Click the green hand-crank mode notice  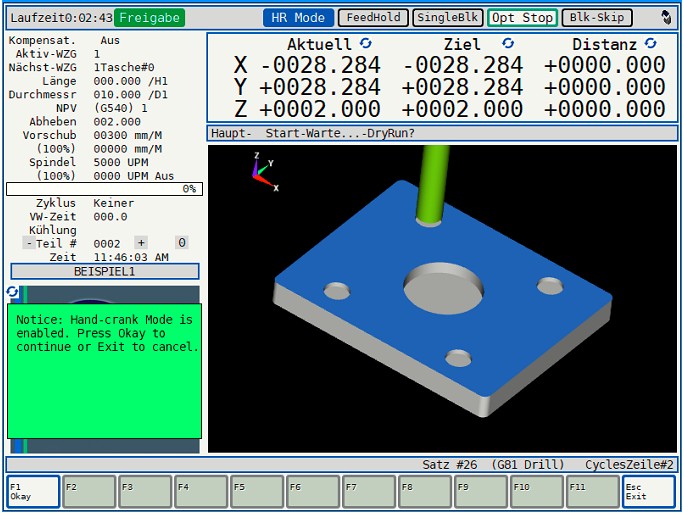tap(105, 371)
